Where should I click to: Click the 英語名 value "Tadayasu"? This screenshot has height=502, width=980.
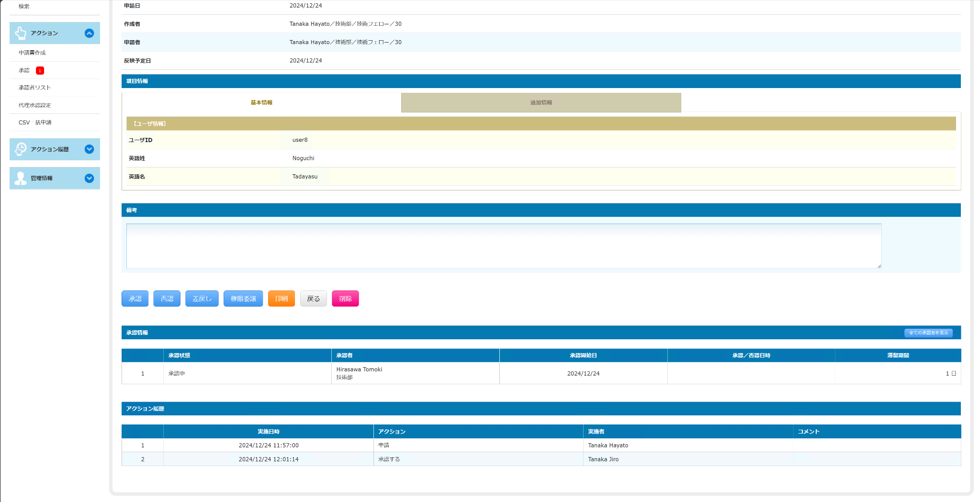[x=305, y=177]
